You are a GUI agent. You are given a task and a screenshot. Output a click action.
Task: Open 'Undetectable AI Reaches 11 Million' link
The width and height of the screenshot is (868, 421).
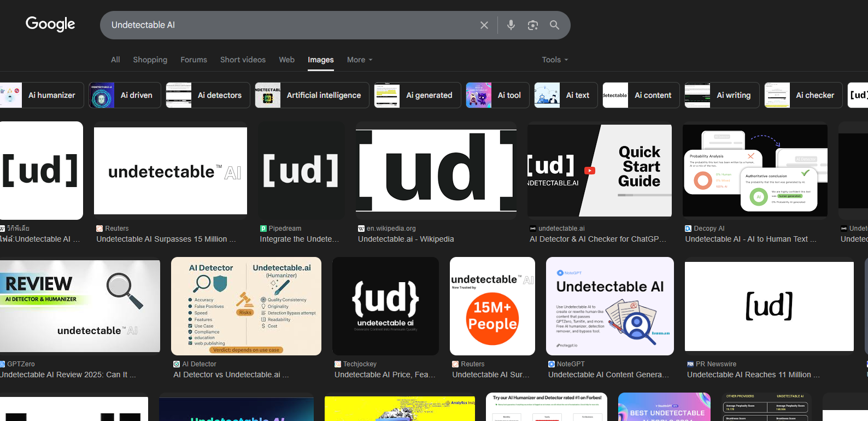753,375
